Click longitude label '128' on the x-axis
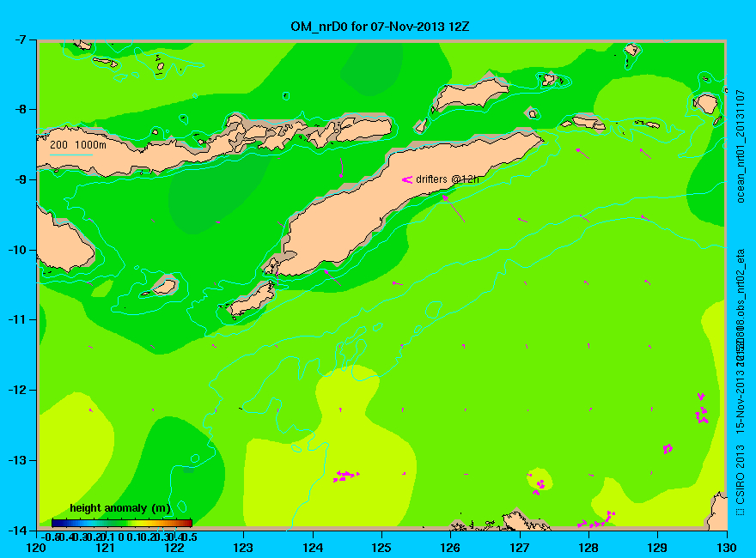 click(x=588, y=548)
